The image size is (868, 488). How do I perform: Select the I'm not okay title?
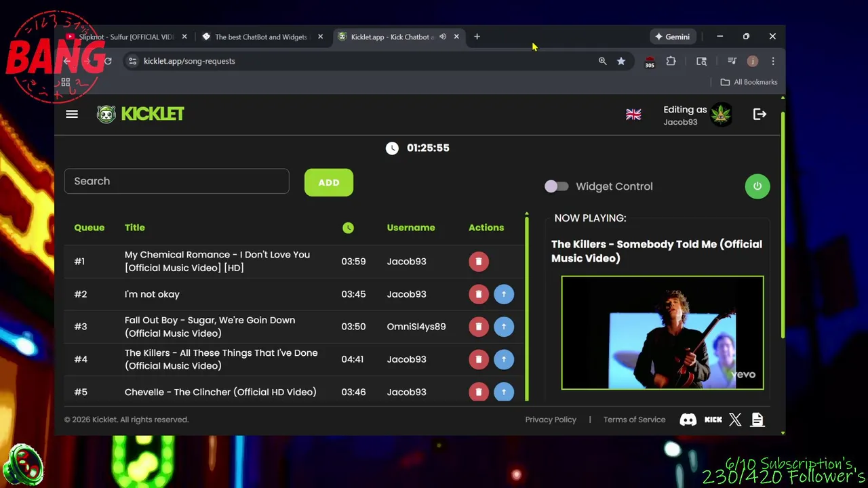[152, 294]
